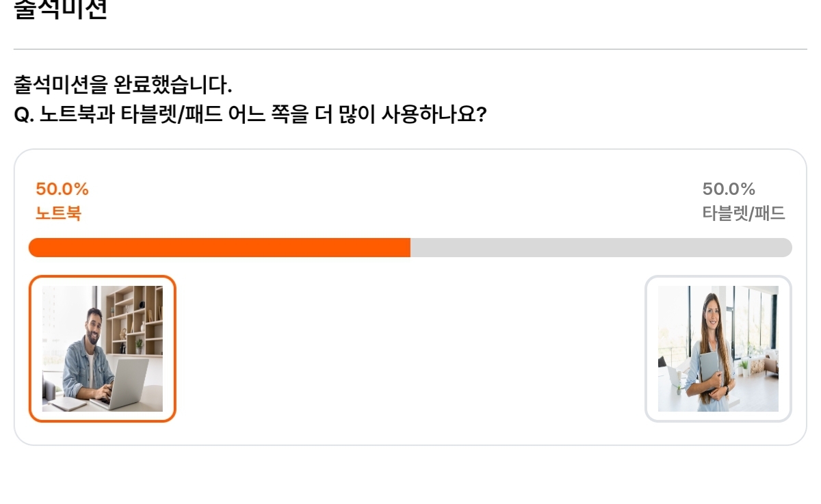Select the 타블렛/패드 option photo card
This screenshot has height=504, width=821.
pyautogui.click(x=718, y=349)
